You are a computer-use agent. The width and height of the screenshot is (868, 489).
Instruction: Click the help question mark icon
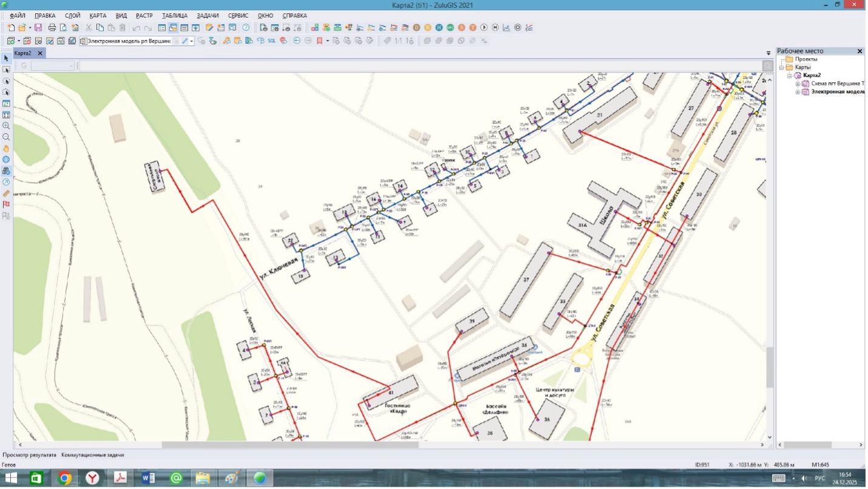(x=246, y=28)
